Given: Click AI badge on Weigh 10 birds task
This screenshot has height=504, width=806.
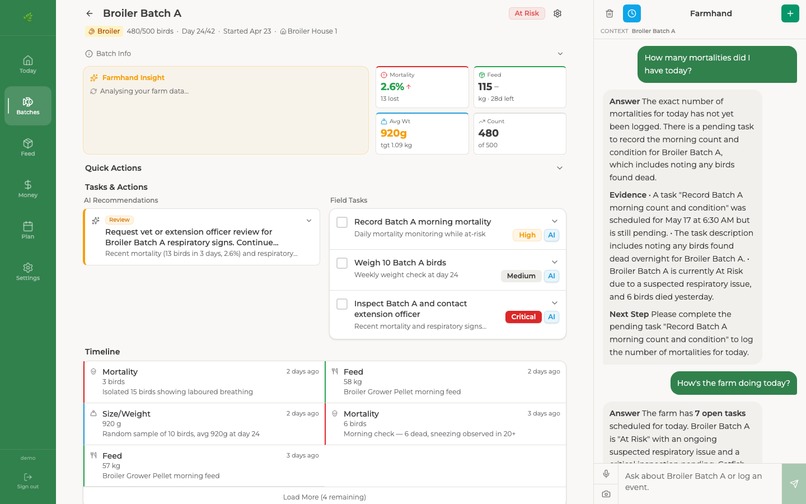Looking at the screenshot, I should tap(552, 276).
